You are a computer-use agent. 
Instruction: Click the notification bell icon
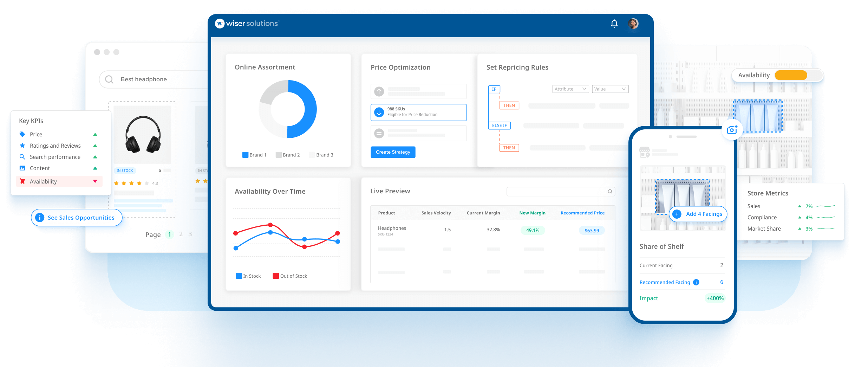pyautogui.click(x=614, y=24)
